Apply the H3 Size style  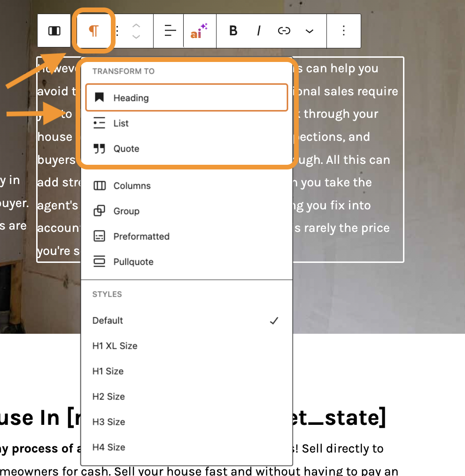[x=109, y=422]
